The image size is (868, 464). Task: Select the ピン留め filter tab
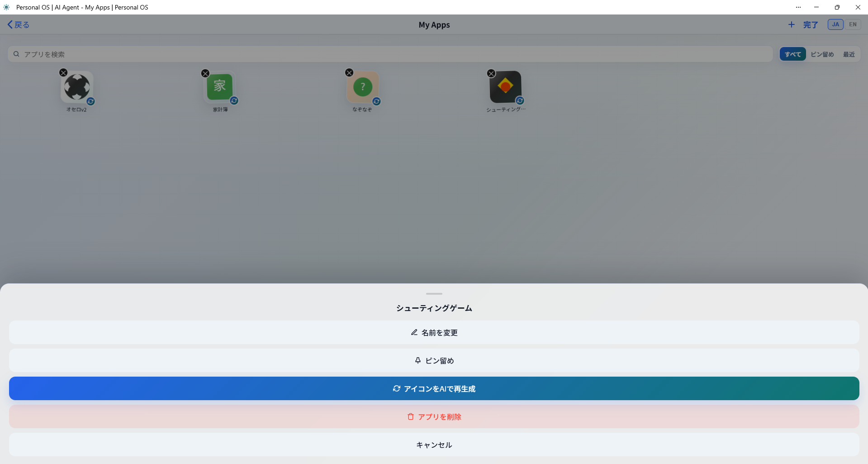[822, 54]
